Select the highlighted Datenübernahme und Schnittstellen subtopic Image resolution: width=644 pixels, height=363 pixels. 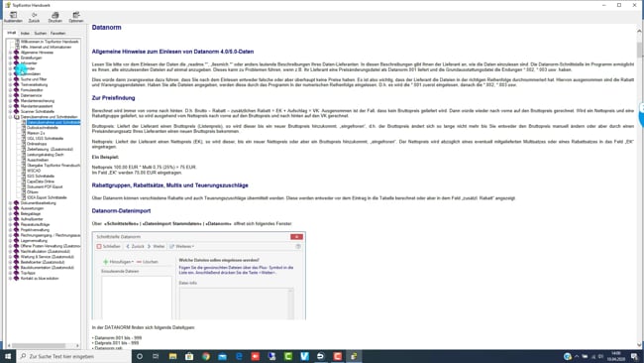click(x=54, y=123)
